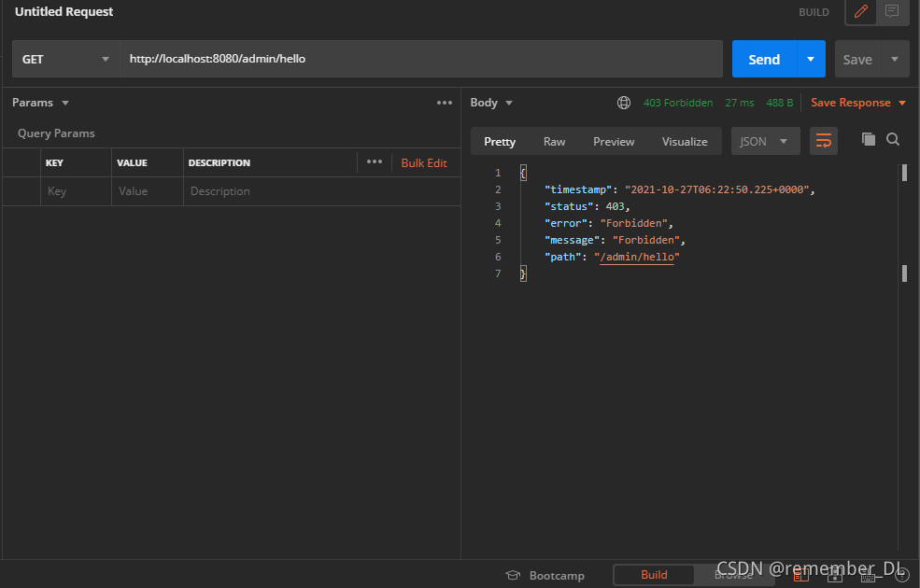Switch to the Pretty view tab
Screen dimensions: 920x588
(x=500, y=142)
